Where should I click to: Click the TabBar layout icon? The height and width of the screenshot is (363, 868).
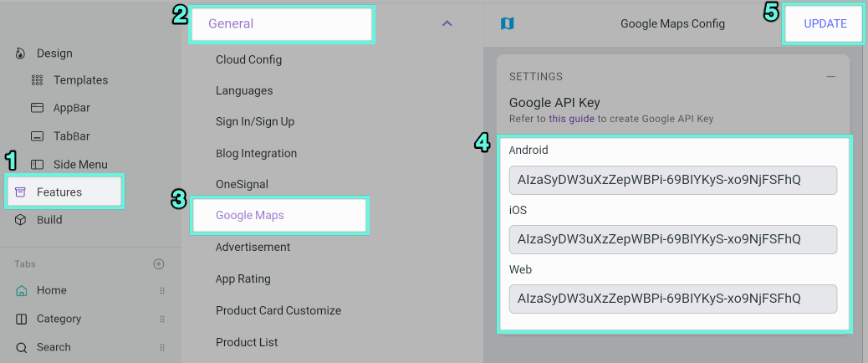[x=37, y=136]
